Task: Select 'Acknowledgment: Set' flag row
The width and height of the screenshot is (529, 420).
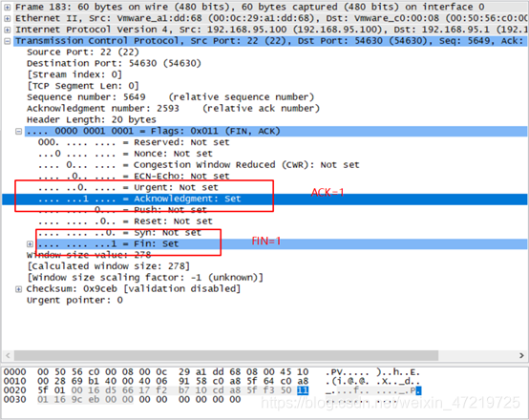Action: click(264, 199)
